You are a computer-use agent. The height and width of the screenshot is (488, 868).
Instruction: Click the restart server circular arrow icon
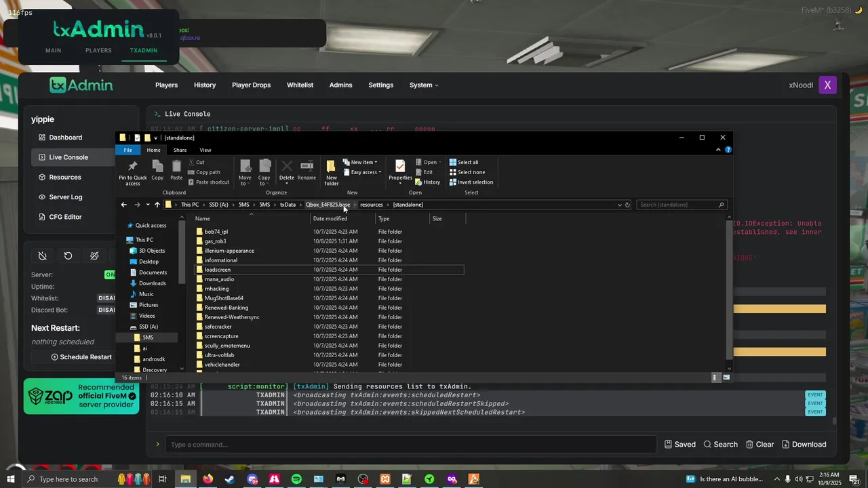[x=68, y=256]
